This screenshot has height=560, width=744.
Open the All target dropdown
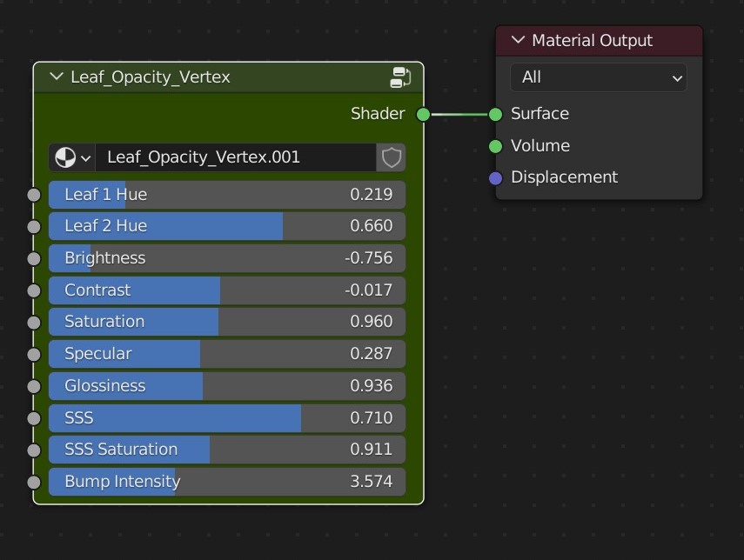pyautogui.click(x=598, y=77)
